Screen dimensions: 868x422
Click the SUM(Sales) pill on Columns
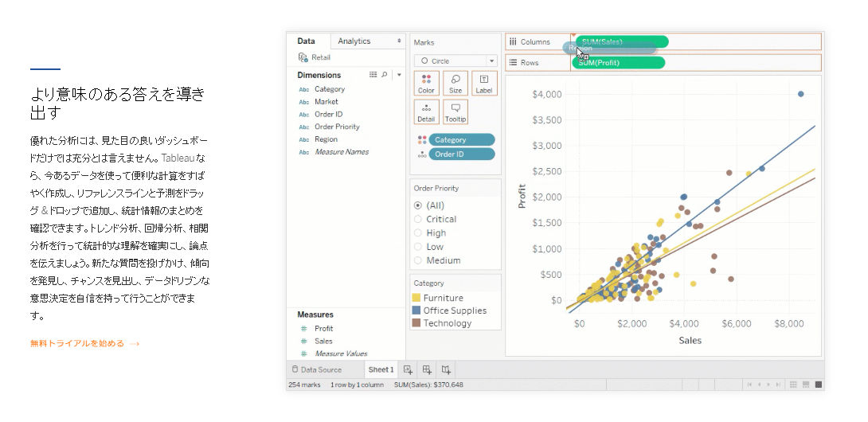[x=622, y=41]
